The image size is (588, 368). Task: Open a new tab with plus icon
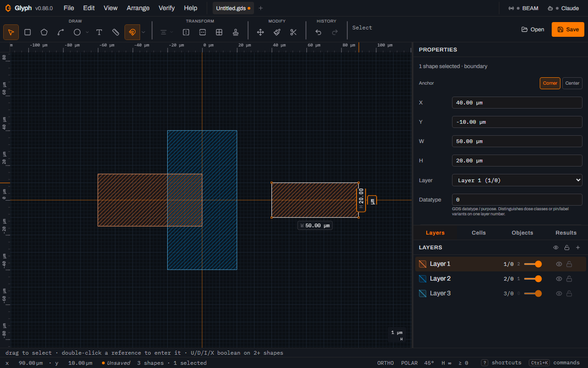pyautogui.click(x=261, y=8)
